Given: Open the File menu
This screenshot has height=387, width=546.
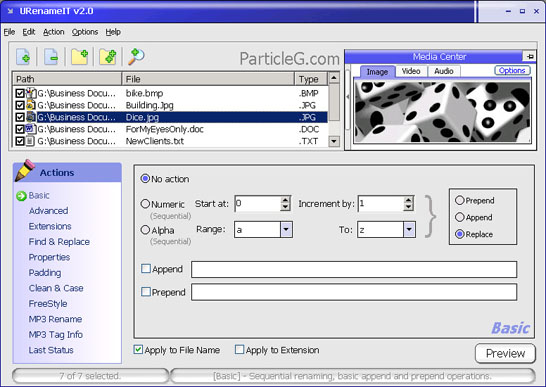Looking at the screenshot, I should point(9,32).
